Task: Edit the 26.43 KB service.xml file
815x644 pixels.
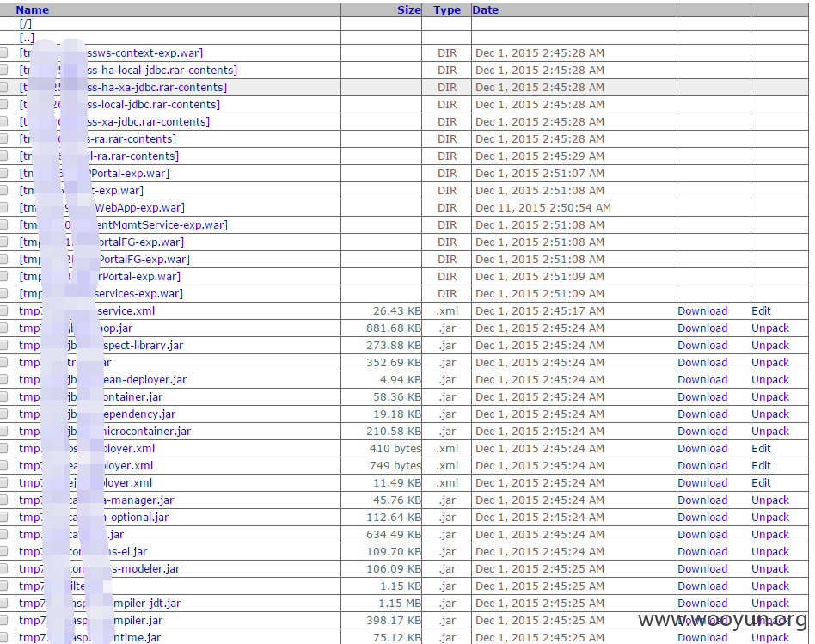Action: point(761,311)
